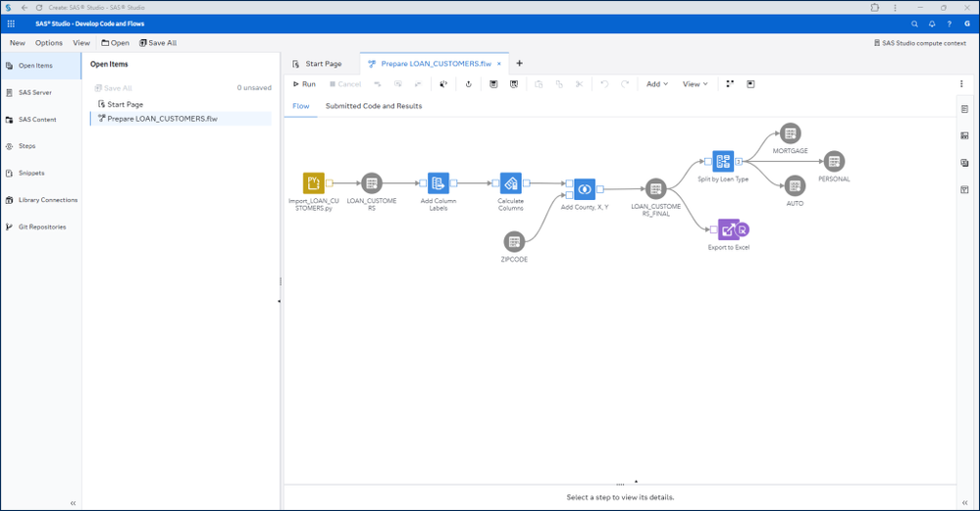This screenshot has width=980, height=511.
Task: Click the Background submit icon in flow toolbar
Action: pos(443,83)
